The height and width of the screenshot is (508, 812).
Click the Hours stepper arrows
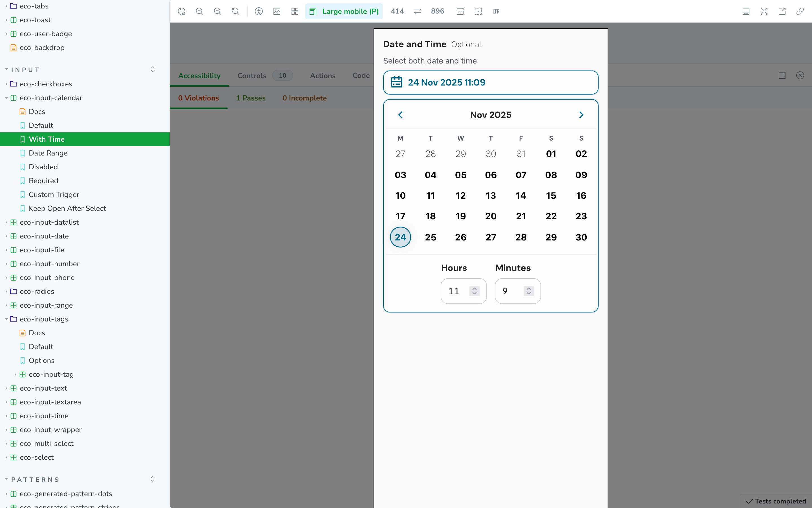[x=475, y=291]
